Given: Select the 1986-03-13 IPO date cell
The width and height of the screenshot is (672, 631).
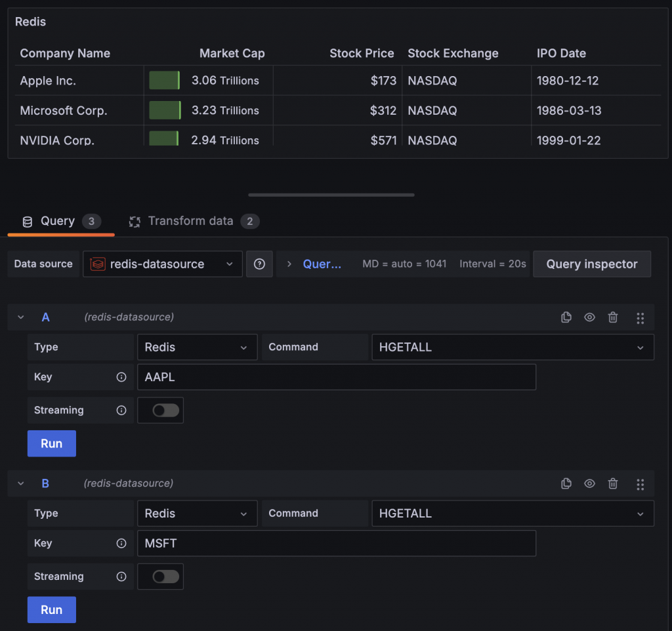Looking at the screenshot, I should tap(596, 110).
